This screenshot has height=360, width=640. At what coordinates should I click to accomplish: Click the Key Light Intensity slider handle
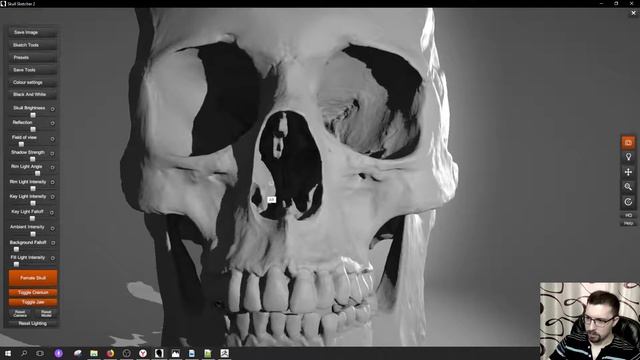[33, 203]
